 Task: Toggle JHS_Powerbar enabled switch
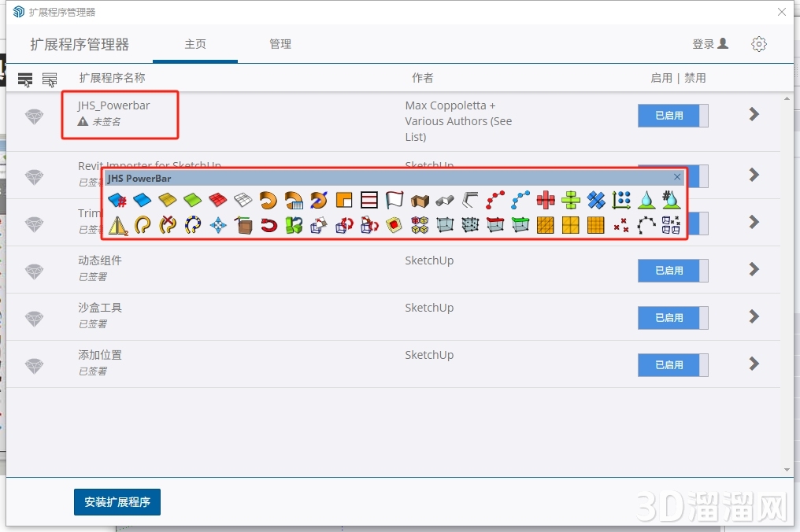pos(672,116)
